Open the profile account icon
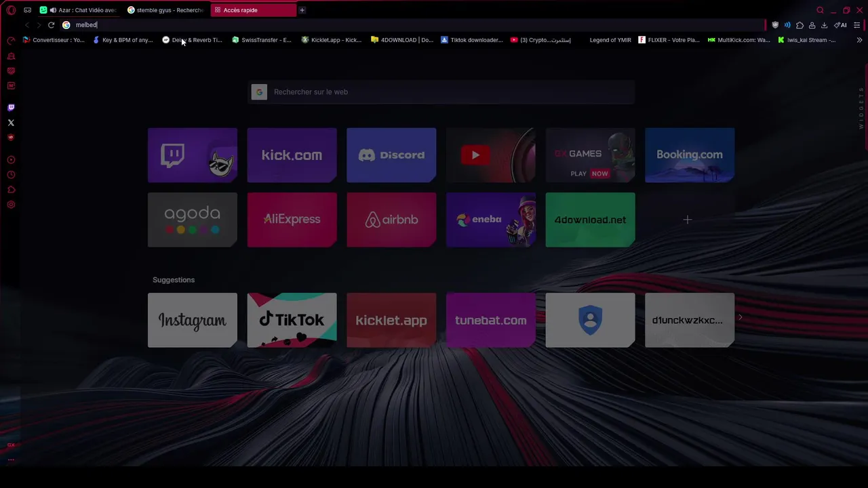This screenshot has width=868, height=488. [x=812, y=25]
